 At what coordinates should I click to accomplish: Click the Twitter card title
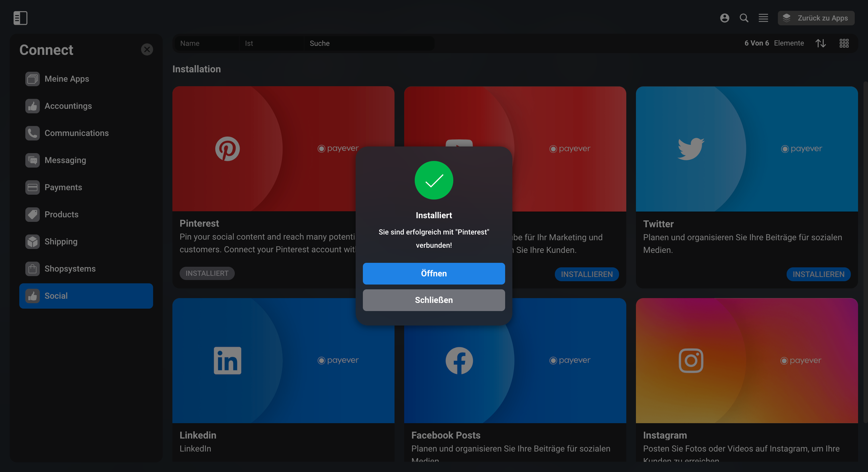click(658, 224)
